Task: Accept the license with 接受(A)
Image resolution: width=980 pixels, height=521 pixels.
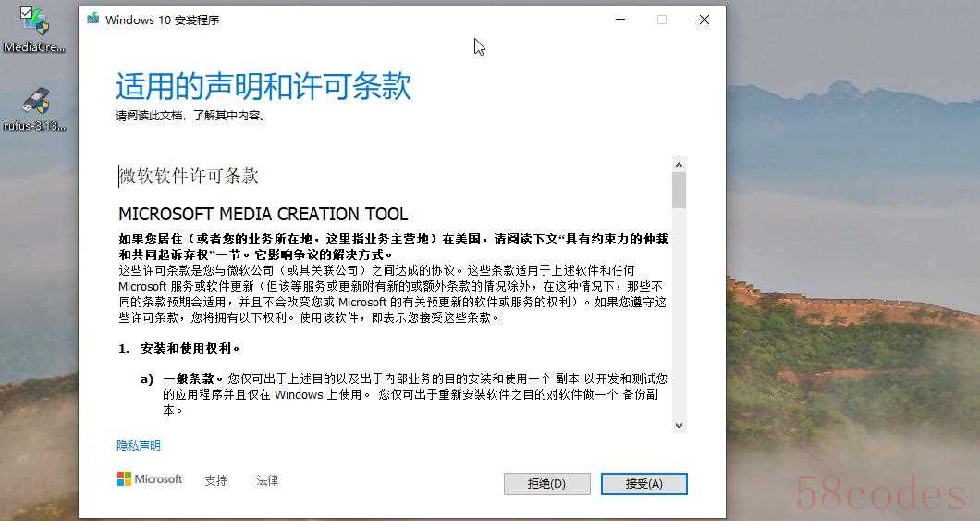Action: tap(643, 484)
